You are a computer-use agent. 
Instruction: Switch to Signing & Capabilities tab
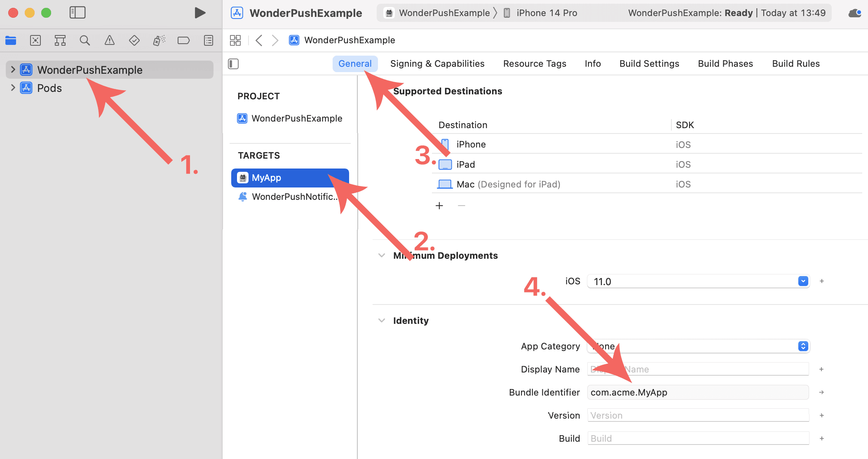point(437,64)
